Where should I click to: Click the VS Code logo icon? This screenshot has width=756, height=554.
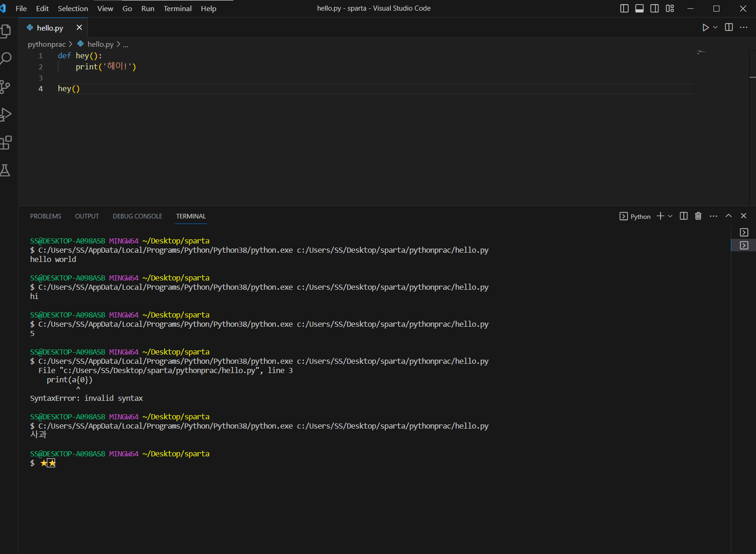point(3,8)
